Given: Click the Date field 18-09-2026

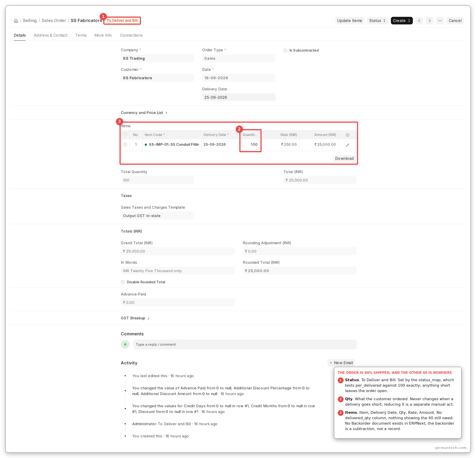Looking at the screenshot, I should click(x=239, y=78).
